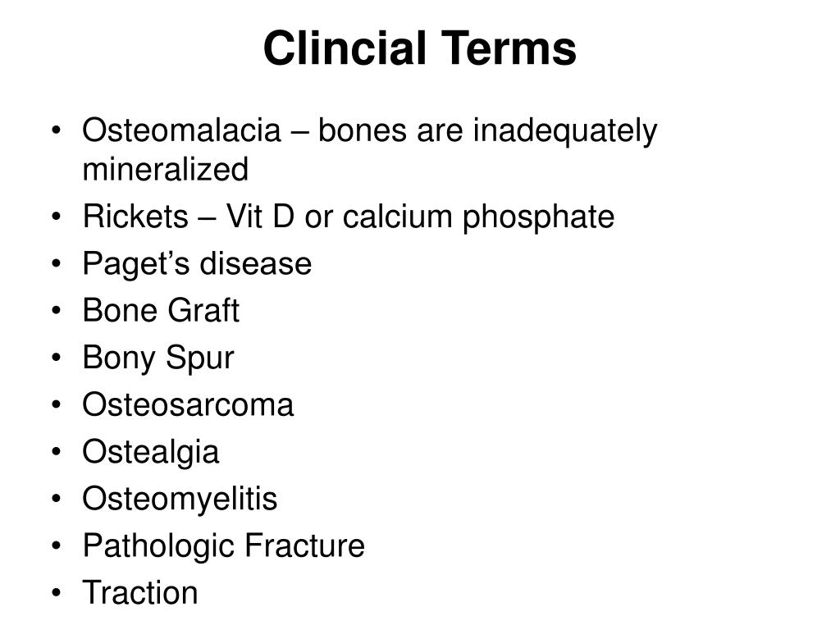Select the 'Osteomyelitis' term

pyautogui.click(x=180, y=500)
